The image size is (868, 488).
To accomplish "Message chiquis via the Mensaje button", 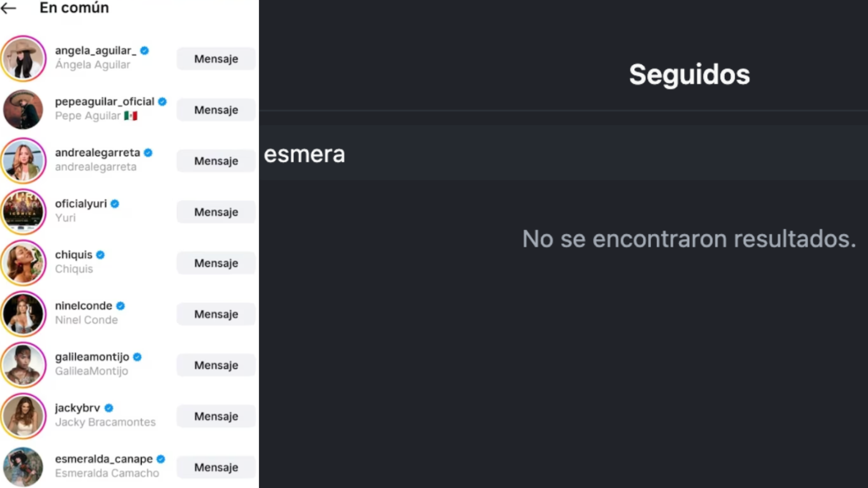I will click(x=216, y=263).
